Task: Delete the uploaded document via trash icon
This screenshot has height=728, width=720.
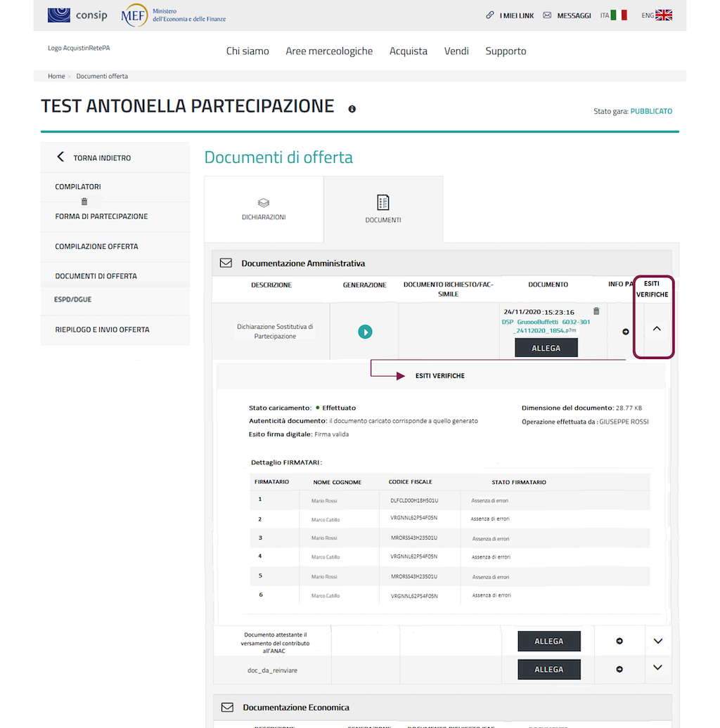Action: click(x=596, y=311)
